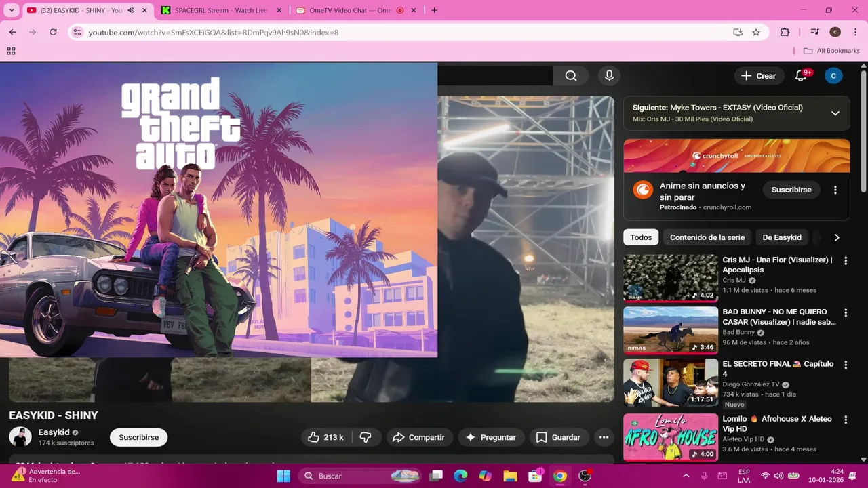Open the Crunchyroll ad options menu
Viewport: 868px width, 488px height.
(x=835, y=190)
